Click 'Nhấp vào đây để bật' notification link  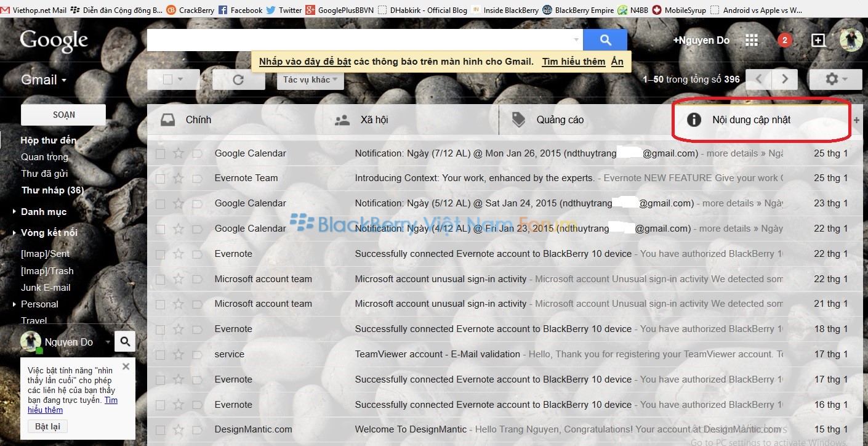305,62
